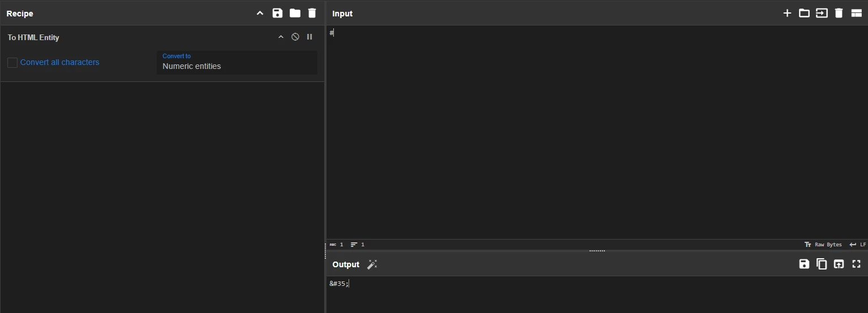Screen dimensions: 868x313
Task: Click the Input/Output splitter handle
Action: coord(597,251)
